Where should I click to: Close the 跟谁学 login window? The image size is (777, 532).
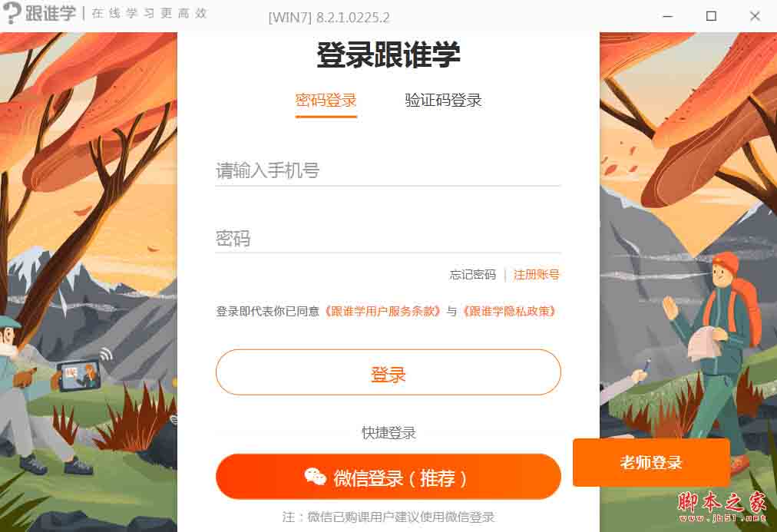coord(755,16)
